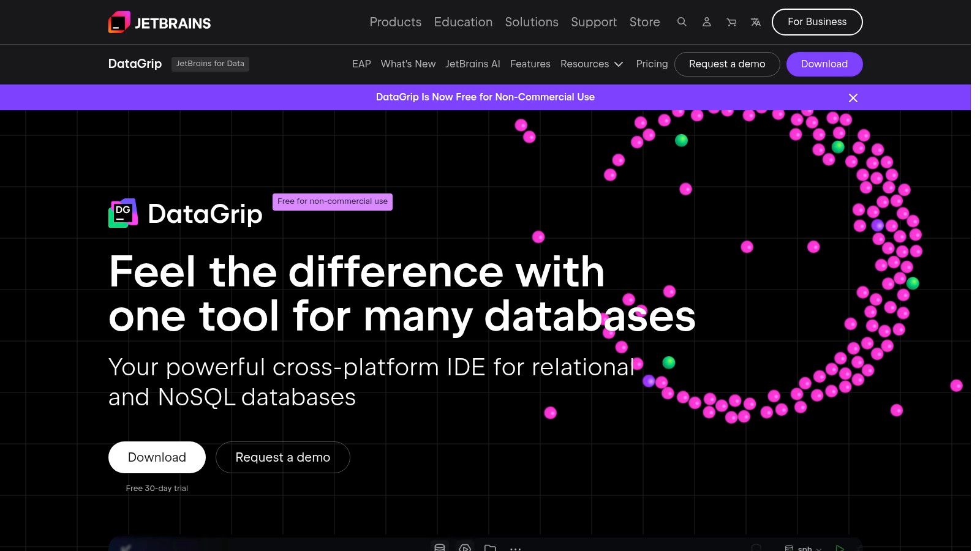The height and width of the screenshot is (551, 980).
Task: Open the Education menu
Action: [463, 22]
